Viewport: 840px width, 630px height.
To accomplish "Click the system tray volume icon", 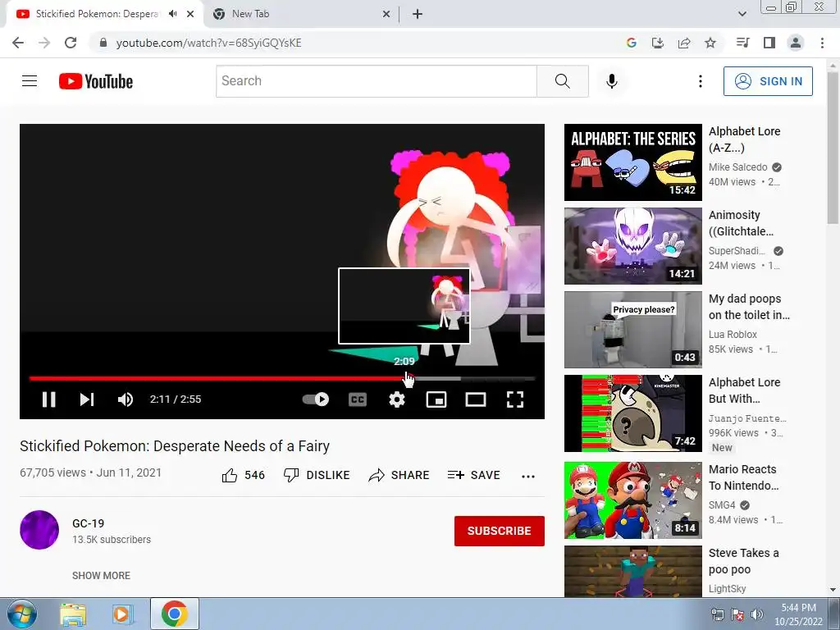I will tap(757, 614).
